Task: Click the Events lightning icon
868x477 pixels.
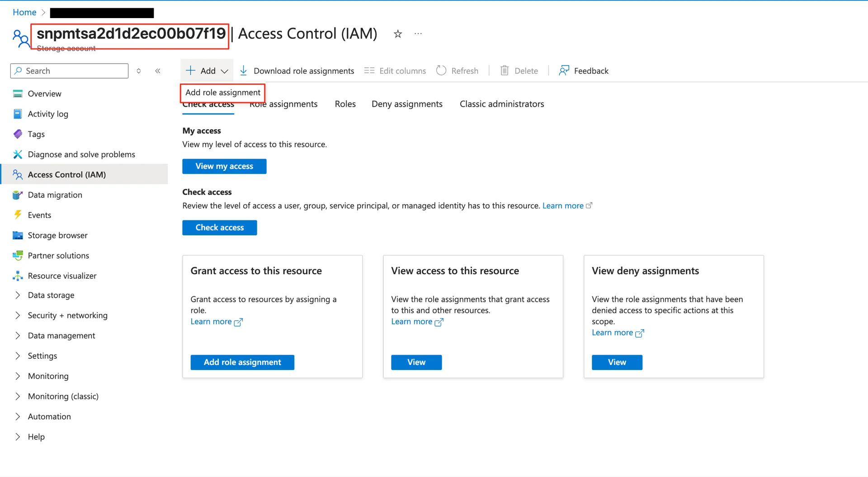Action: 18,215
